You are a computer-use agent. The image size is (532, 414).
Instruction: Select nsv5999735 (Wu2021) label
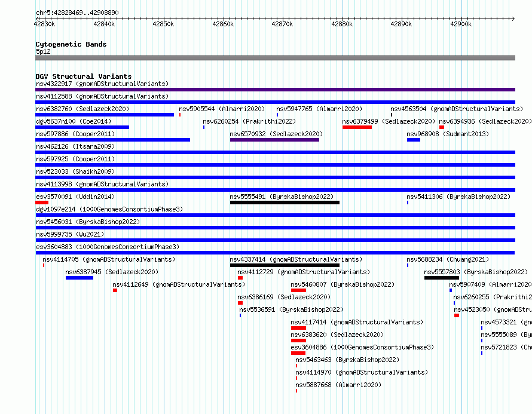(70, 234)
